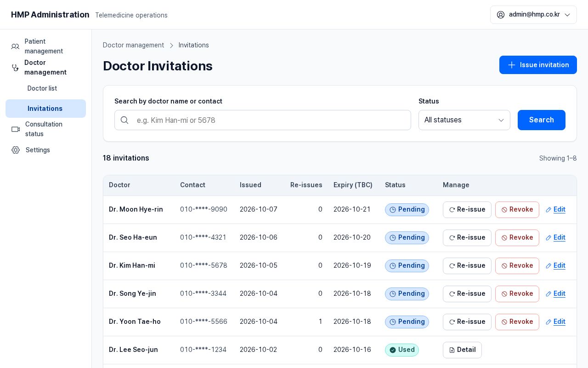Viewport: 588px width, 368px height.
Task: Click the Settings gear icon
Action: coord(16,150)
